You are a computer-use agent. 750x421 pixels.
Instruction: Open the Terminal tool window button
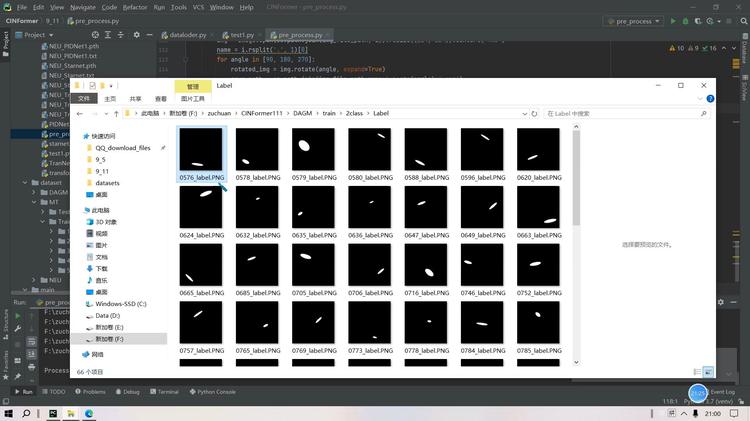pyautogui.click(x=164, y=391)
